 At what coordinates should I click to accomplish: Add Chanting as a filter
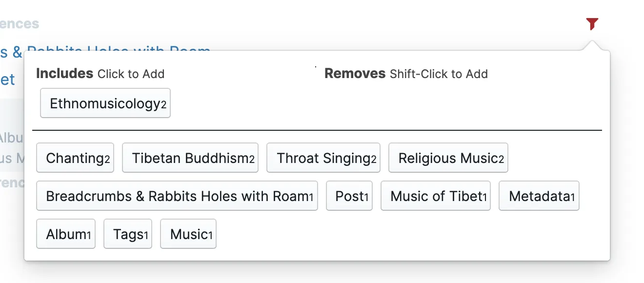point(75,158)
